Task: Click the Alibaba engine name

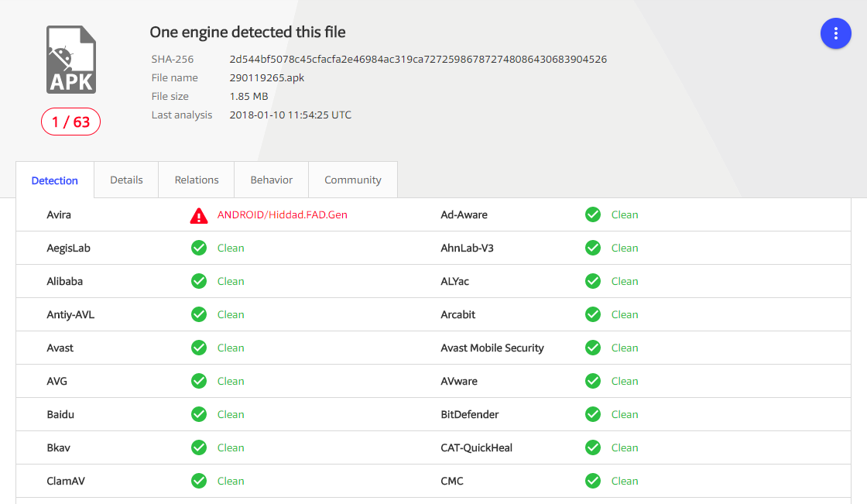Action: coord(65,281)
